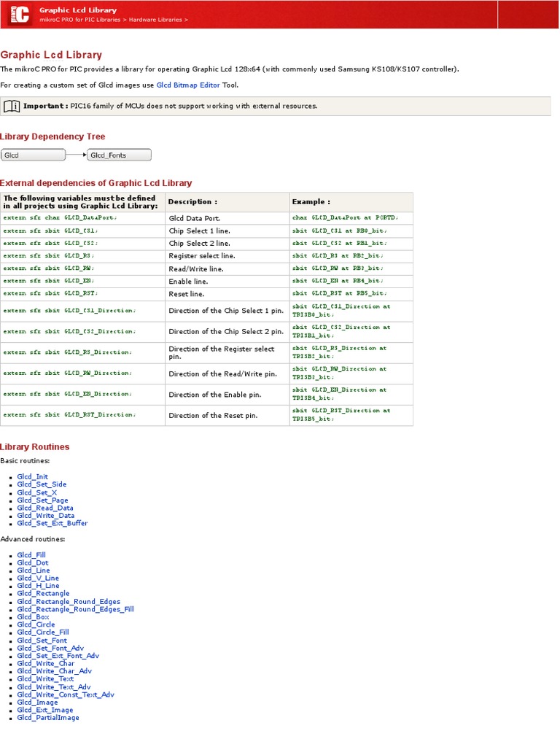Open the Glcd_Box routine link
The height and width of the screenshot is (747, 560).
[x=34, y=617]
